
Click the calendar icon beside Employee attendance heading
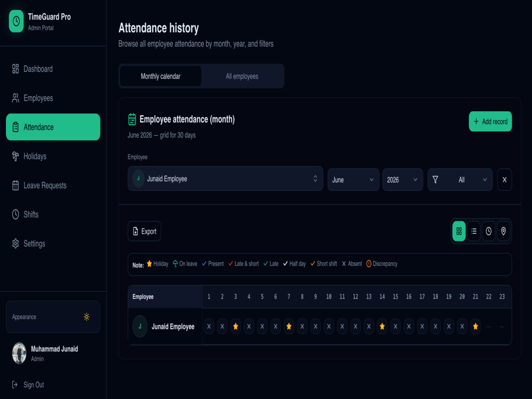(x=132, y=119)
